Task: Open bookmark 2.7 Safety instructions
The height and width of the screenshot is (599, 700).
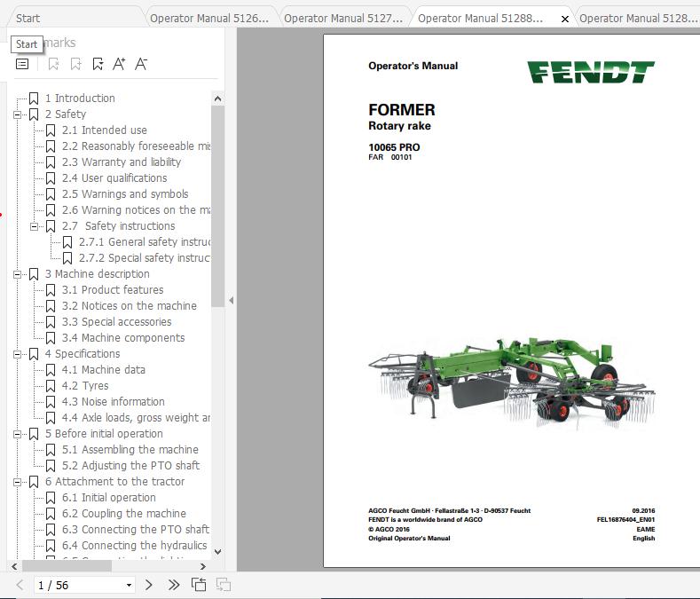Action: (x=118, y=226)
